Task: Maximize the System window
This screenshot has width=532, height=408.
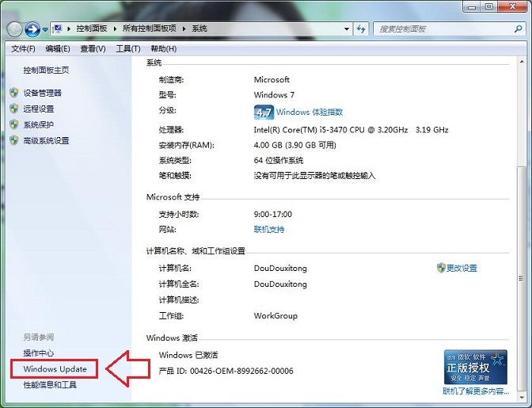Action: pyautogui.click(x=489, y=6)
